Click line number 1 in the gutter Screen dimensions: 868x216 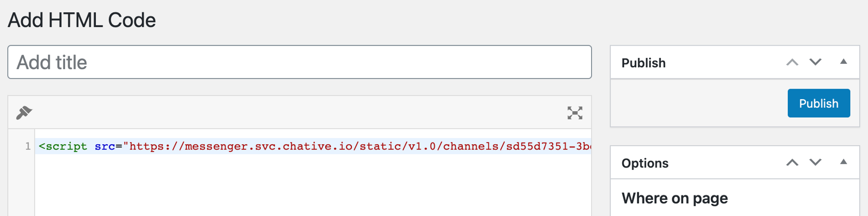(x=28, y=146)
